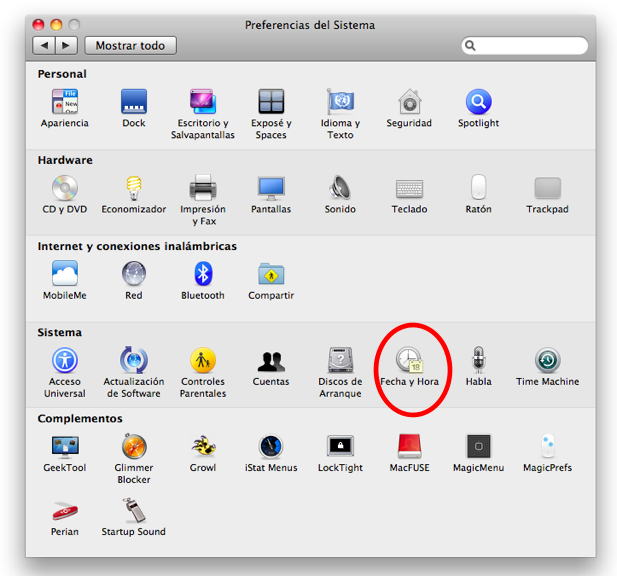Go back with the left arrow button
Screen dimensions: 617x576
click(x=44, y=46)
